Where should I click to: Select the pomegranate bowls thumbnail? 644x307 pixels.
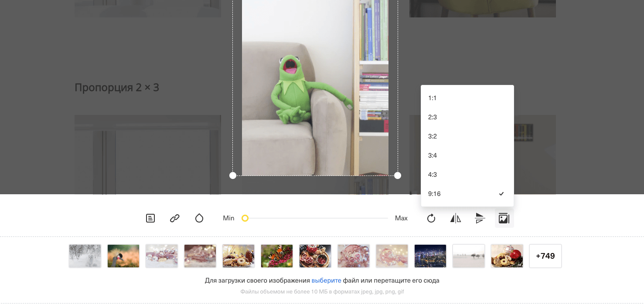[315, 256]
